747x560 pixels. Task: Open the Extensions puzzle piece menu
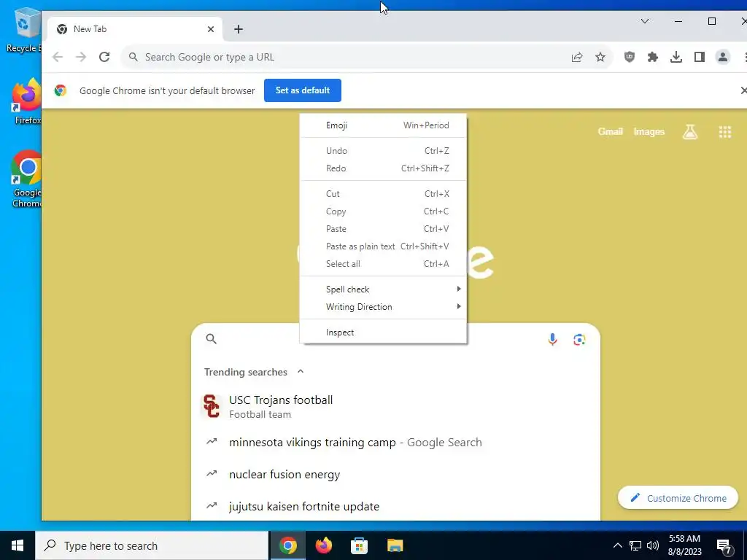click(653, 57)
